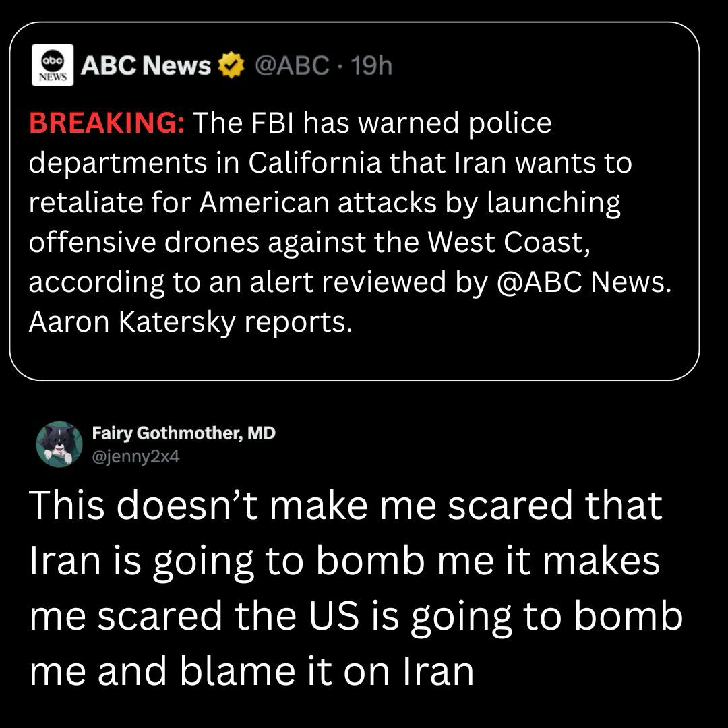Click the red BREAKING label
This screenshot has height=728, width=728.
click(x=107, y=123)
